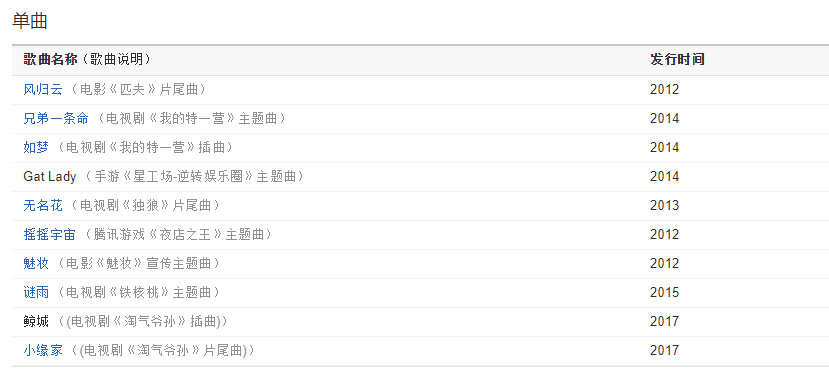Click the 2012 year for 风归云
Viewport: 829px width, 383px height.
point(665,89)
